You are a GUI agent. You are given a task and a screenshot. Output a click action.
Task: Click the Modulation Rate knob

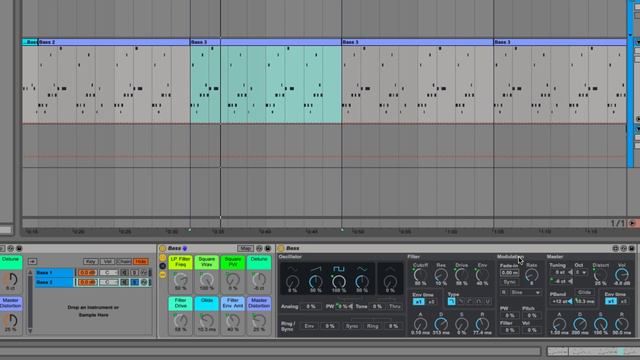(531, 276)
